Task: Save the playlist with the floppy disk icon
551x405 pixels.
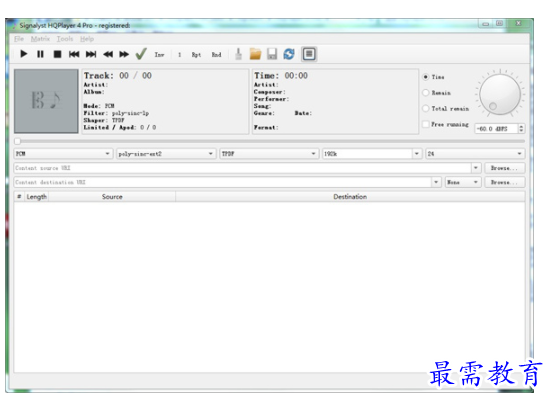Action: click(272, 54)
